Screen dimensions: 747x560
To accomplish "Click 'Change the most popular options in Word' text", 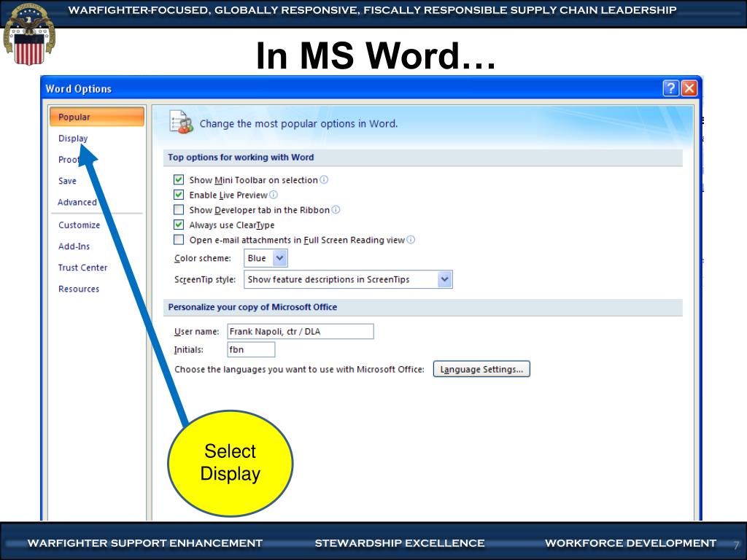I will point(298,124).
